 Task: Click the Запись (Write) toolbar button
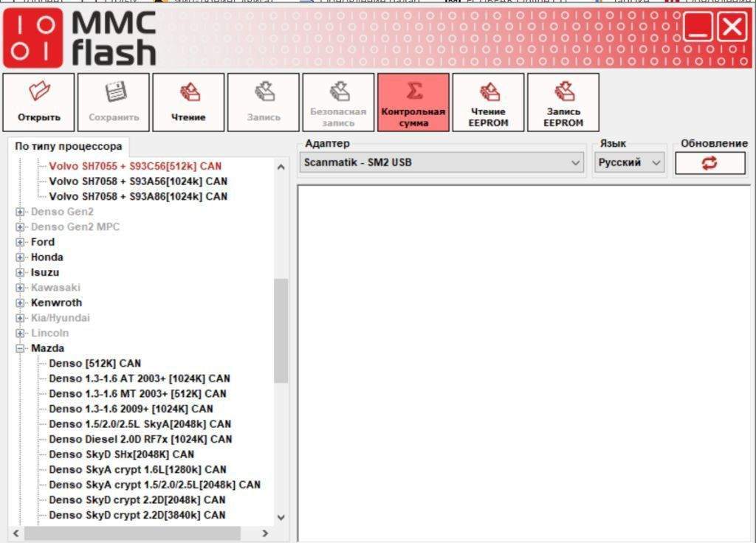coord(264,102)
